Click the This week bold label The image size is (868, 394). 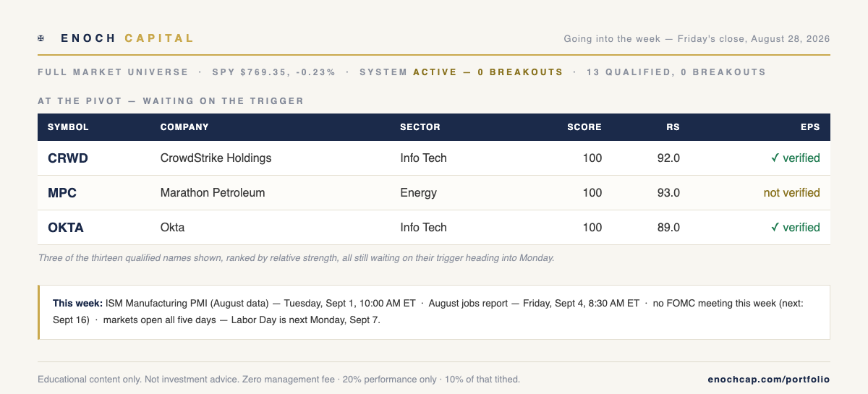pyautogui.click(x=78, y=304)
